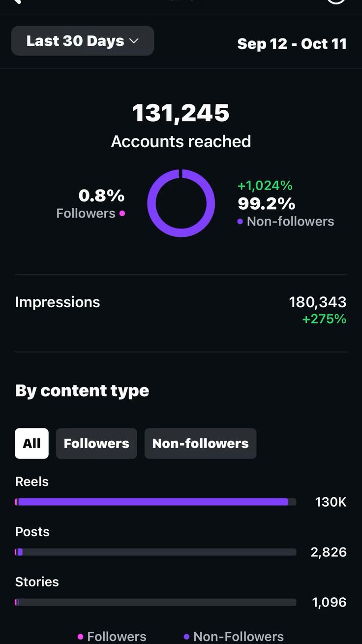The image size is (362, 644).
Task: Select the All content type tab
Action: tap(31, 443)
